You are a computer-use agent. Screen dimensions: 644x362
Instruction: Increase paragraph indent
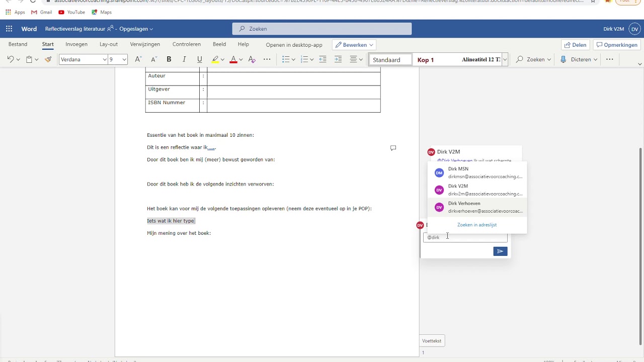338,59
